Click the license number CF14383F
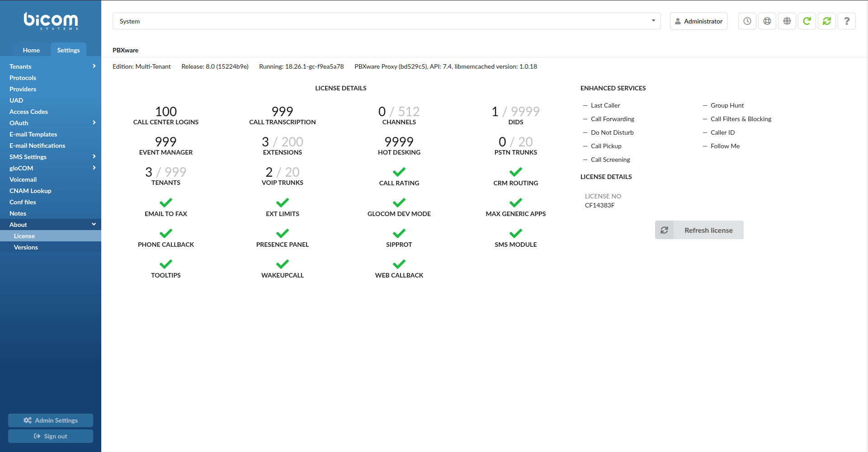This screenshot has height=452, width=868. coord(600,205)
